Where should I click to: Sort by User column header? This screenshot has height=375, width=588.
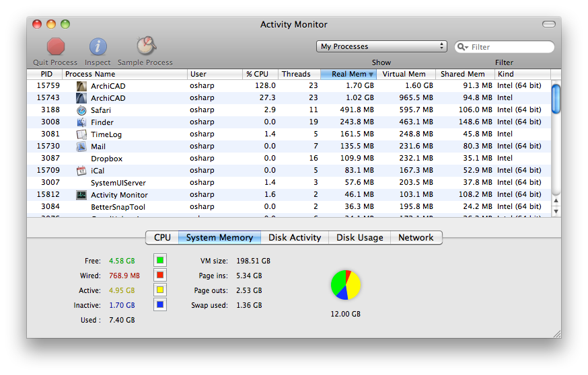(215, 74)
